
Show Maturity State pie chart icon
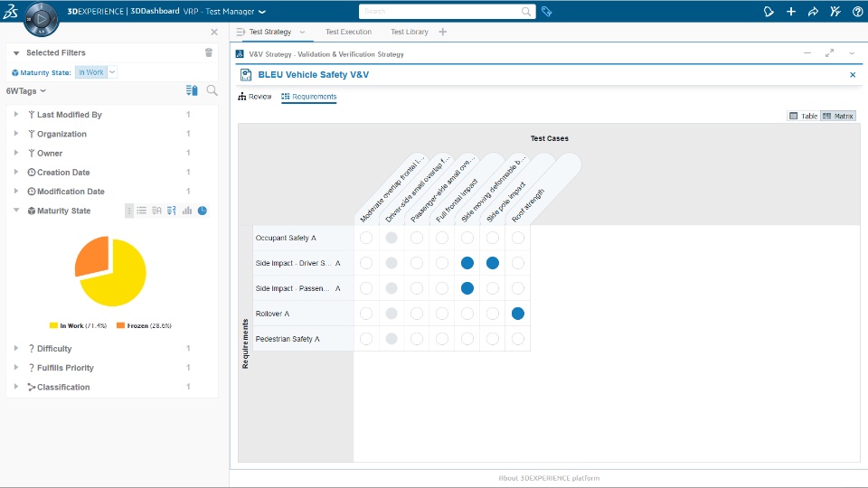click(203, 211)
